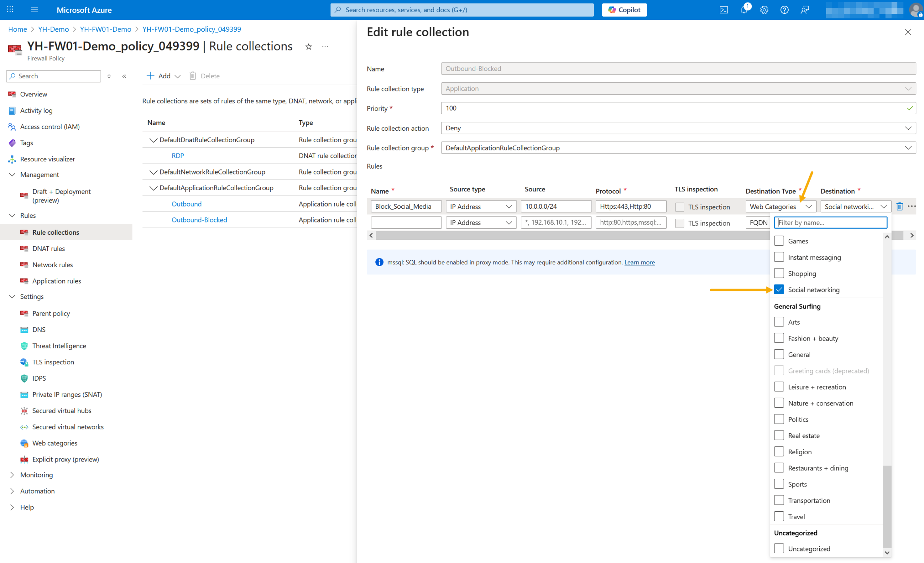Open portal settings gear
The height and width of the screenshot is (563, 924).
pos(764,10)
